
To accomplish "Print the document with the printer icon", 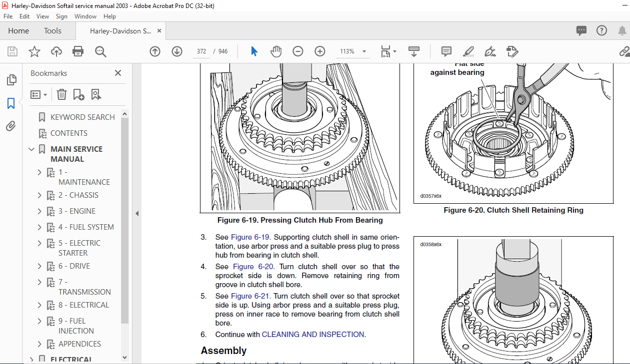I will 78,51.
